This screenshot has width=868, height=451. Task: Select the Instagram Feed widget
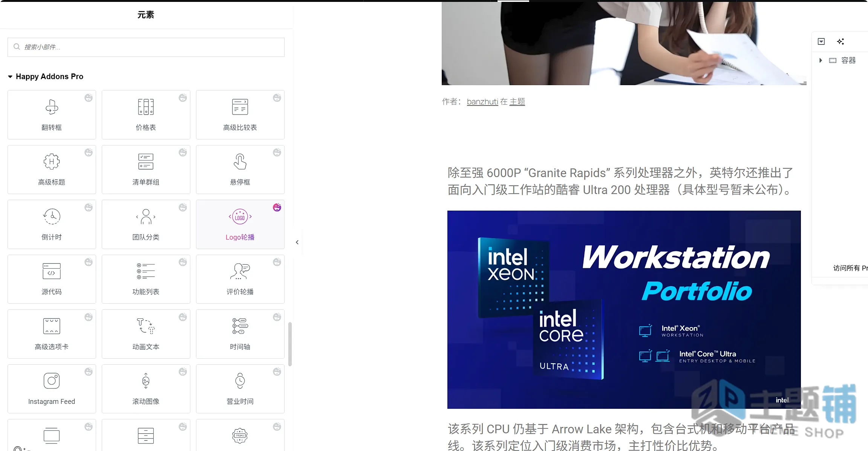click(x=52, y=389)
